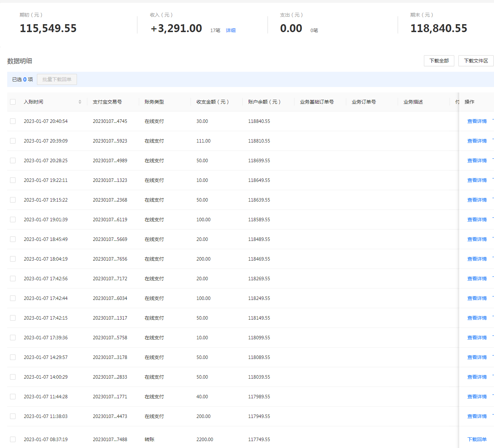
Task: Select checkbox of the 19:22:11 row
Action: coord(13,180)
